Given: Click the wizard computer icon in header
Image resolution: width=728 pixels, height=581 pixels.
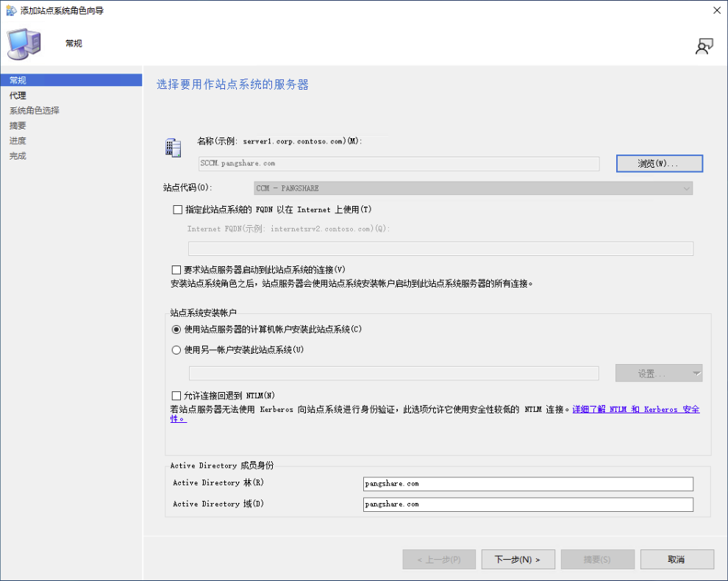Looking at the screenshot, I should (x=24, y=43).
